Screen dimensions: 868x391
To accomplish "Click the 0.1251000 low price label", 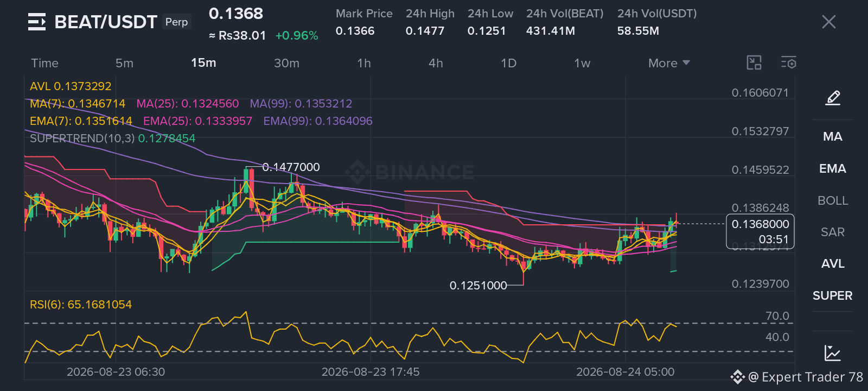I will (x=478, y=285).
